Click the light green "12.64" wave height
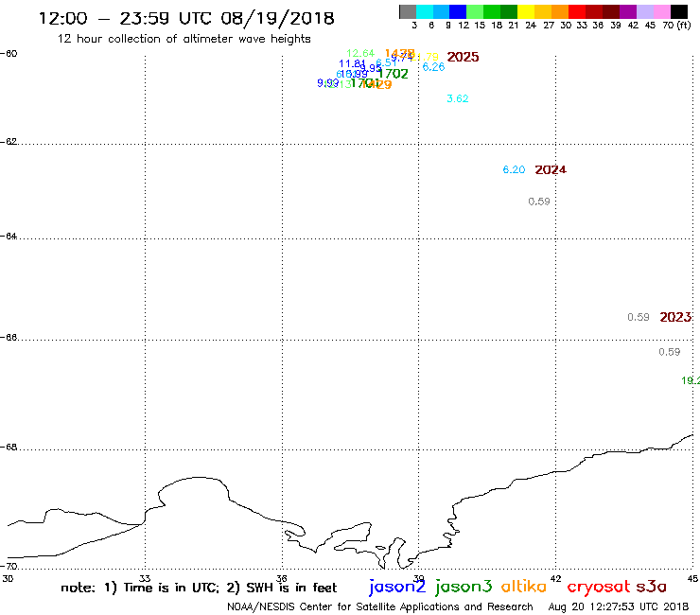The width and height of the screenshot is (700, 615). click(360, 53)
